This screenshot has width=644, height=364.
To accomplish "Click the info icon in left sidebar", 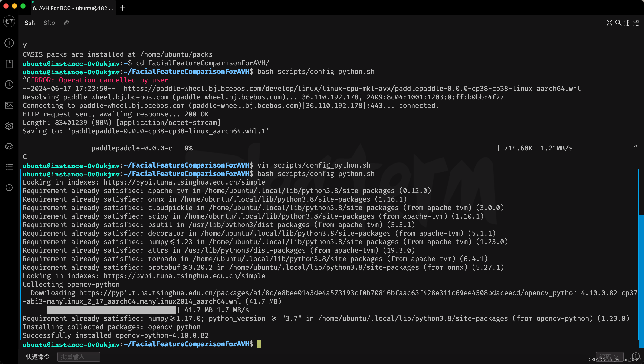I will tap(9, 187).
